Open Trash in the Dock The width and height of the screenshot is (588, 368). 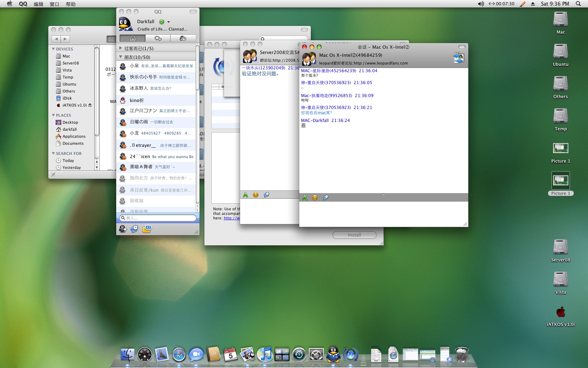point(462,354)
